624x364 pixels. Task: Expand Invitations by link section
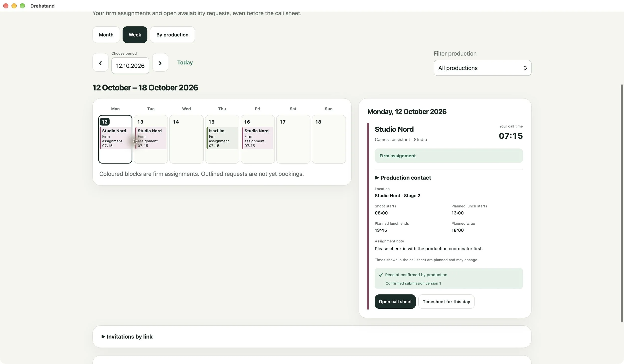coord(127,337)
